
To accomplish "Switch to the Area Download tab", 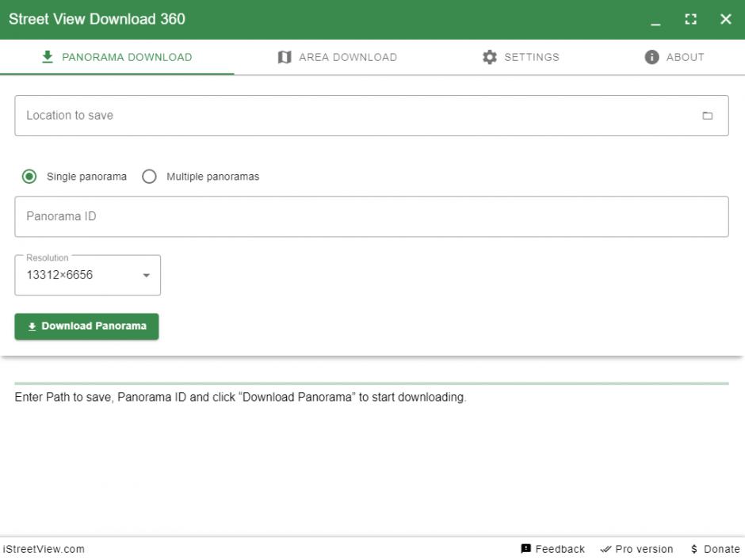I will [338, 57].
